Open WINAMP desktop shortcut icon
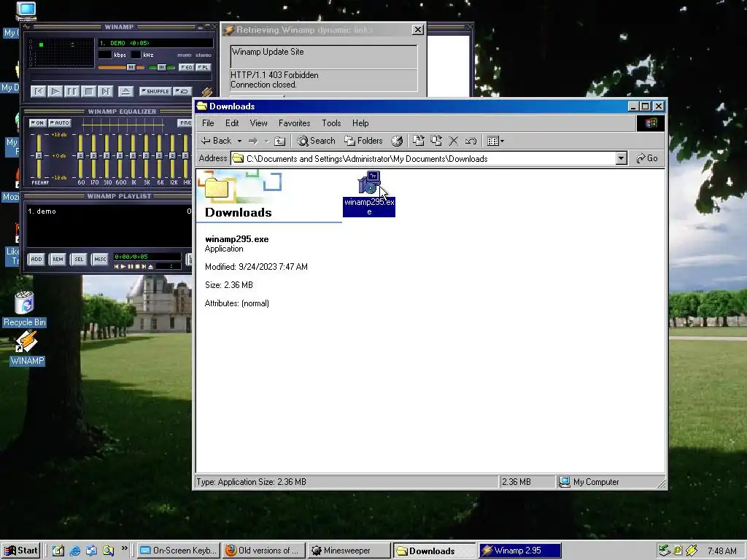Viewport: 747px width, 560px height. click(x=27, y=348)
